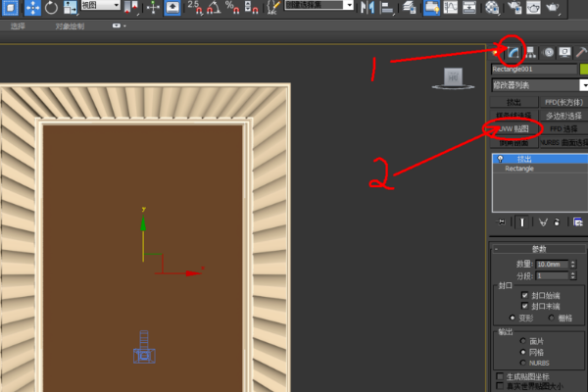Open the green object color swatch
The height and width of the screenshot is (392, 588).
584,69
